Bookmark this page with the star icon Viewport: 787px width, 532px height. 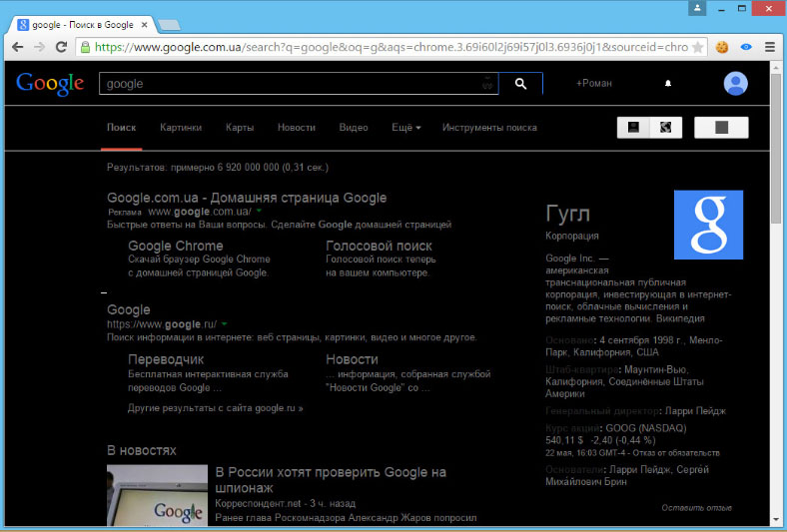pos(698,47)
